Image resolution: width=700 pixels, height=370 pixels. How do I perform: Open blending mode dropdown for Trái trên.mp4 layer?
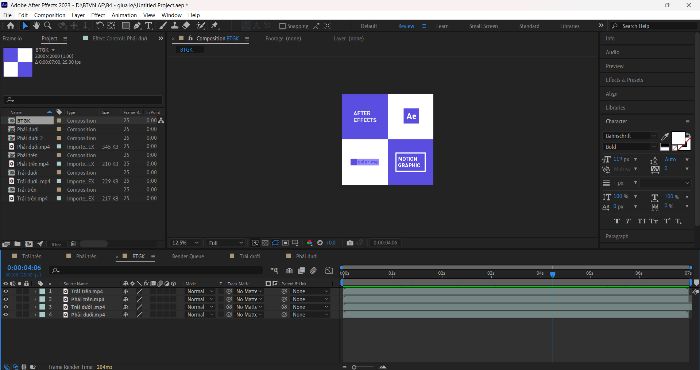click(200, 291)
